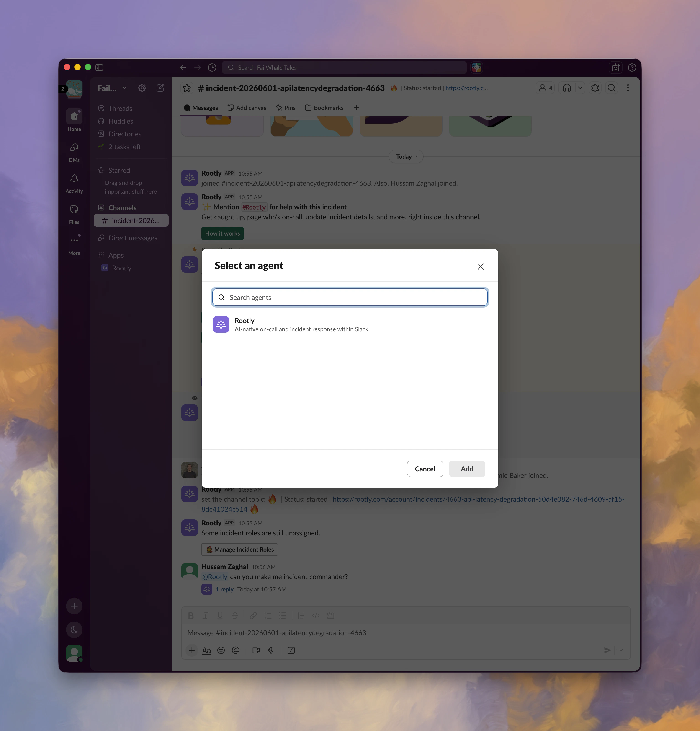Go to the Home view
The image size is (700, 731).
click(74, 120)
